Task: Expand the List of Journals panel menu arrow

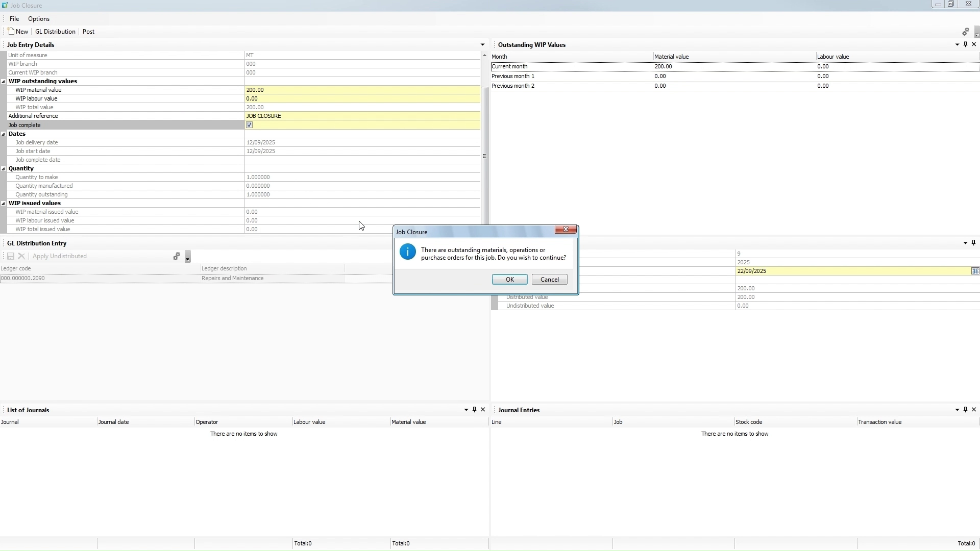Action: pyautogui.click(x=465, y=410)
